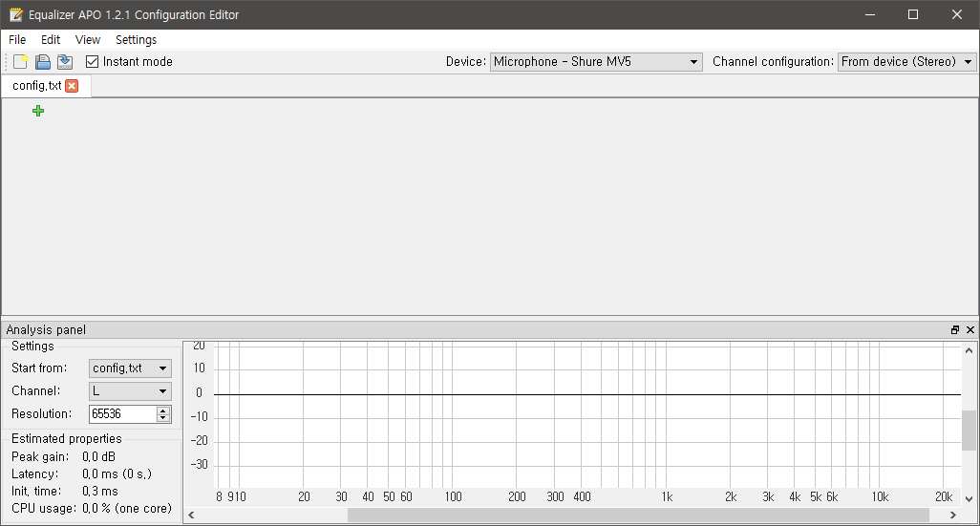Close the config.txt tab
The width and height of the screenshot is (980, 526).
tap(72, 86)
